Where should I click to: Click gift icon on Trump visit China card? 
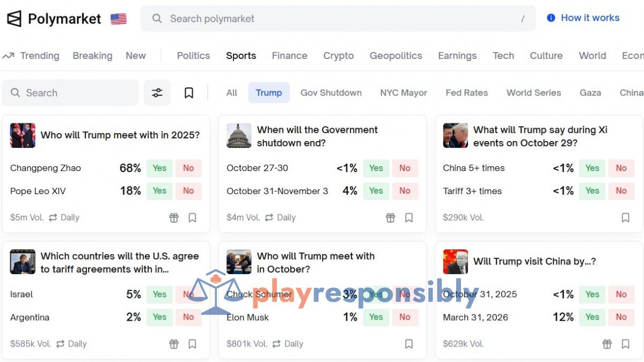pyautogui.click(x=607, y=344)
